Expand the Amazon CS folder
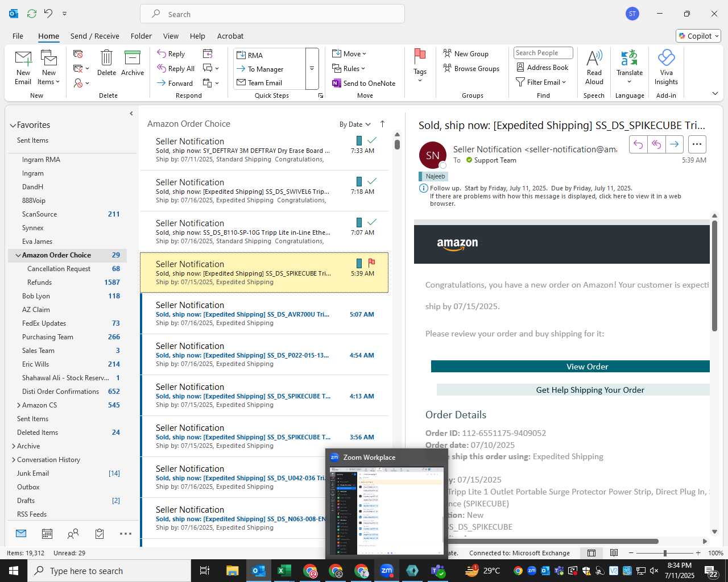728x582 pixels. pos(18,405)
